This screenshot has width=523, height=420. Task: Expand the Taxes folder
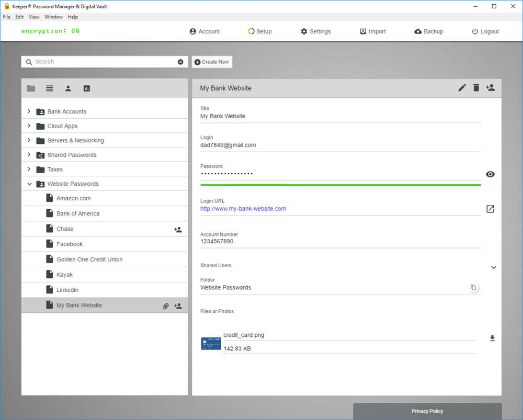click(x=29, y=169)
